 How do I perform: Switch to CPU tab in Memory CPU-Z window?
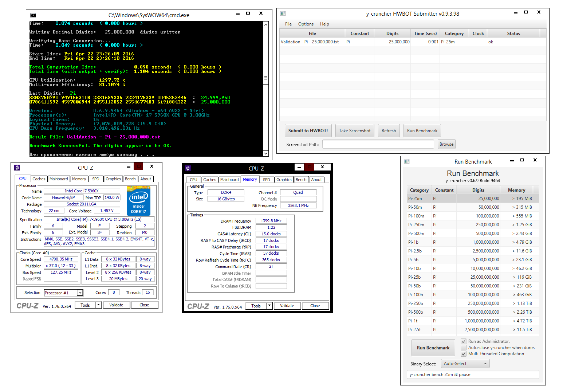pos(193,180)
